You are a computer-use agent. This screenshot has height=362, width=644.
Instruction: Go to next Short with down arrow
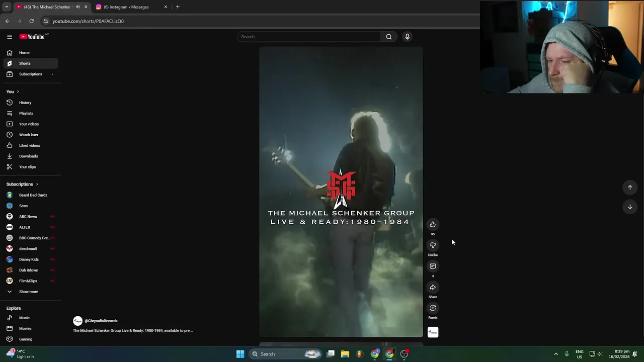(x=630, y=207)
